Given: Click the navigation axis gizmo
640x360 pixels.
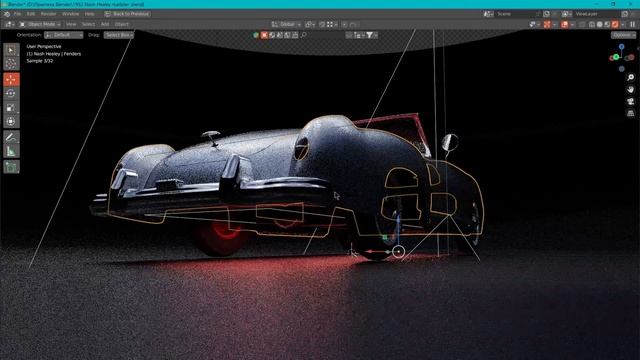Looking at the screenshot, I should tap(622, 58).
